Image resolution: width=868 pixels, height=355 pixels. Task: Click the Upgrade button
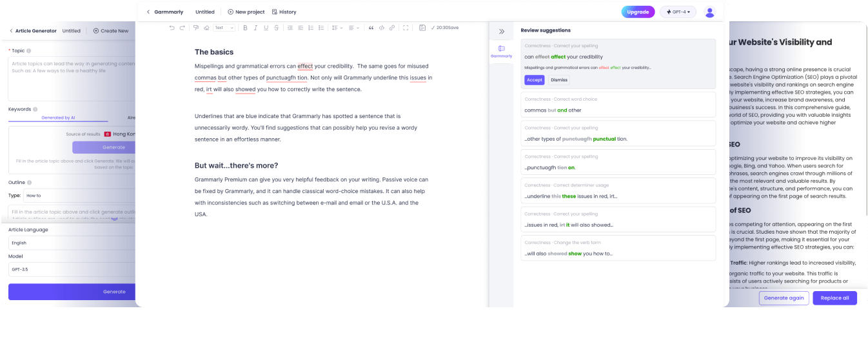pyautogui.click(x=638, y=12)
